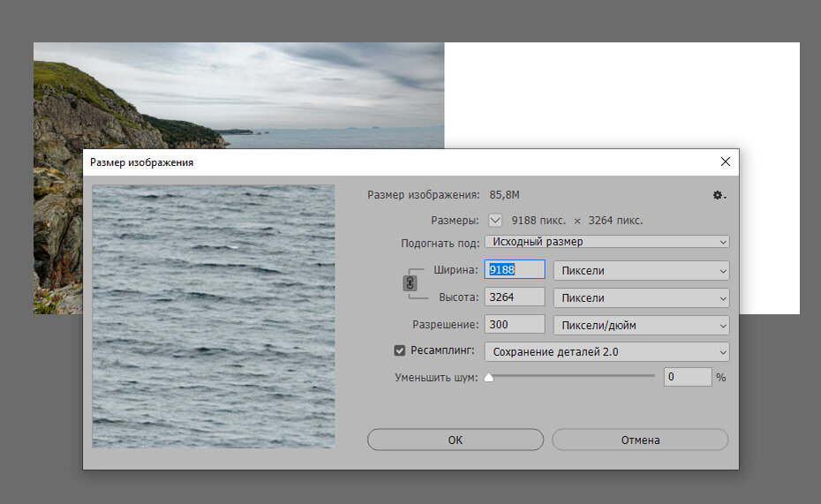Expand the Размеры units dropdown arrow

coord(494,221)
